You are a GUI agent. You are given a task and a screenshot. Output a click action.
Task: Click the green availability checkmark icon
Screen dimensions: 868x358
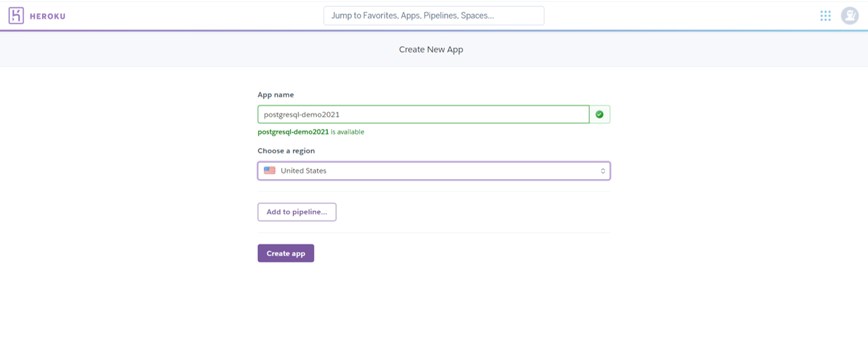coord(599,115)
